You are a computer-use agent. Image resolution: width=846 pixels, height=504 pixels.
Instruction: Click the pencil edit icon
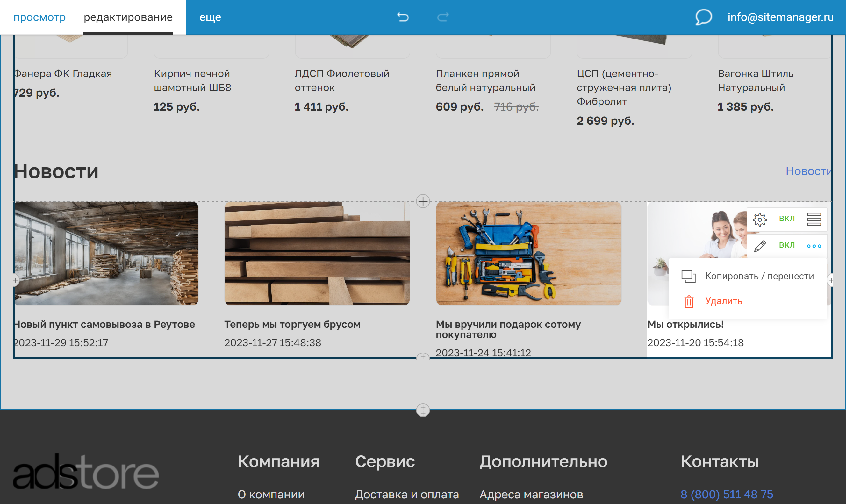759,246
